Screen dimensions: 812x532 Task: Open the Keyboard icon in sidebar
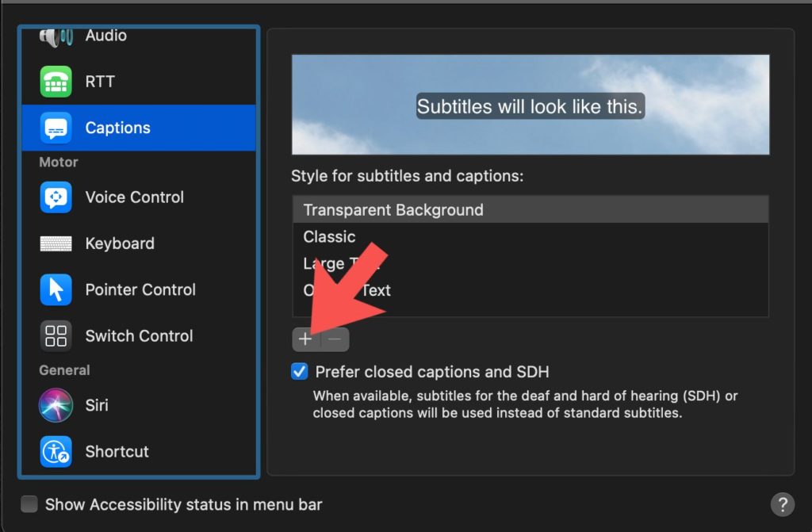pos(56,243)
